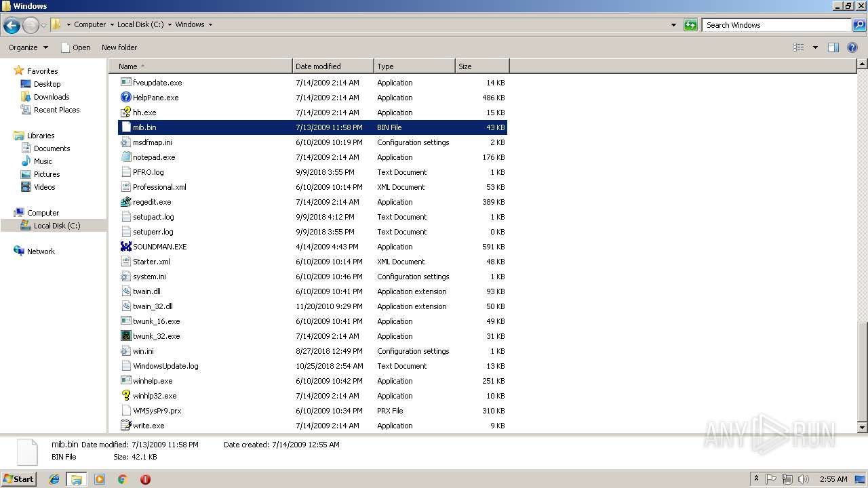This screenshot has width=868, height=488.
Task: Select the SOUNDMAN.EXE icon
Action: 125,247
